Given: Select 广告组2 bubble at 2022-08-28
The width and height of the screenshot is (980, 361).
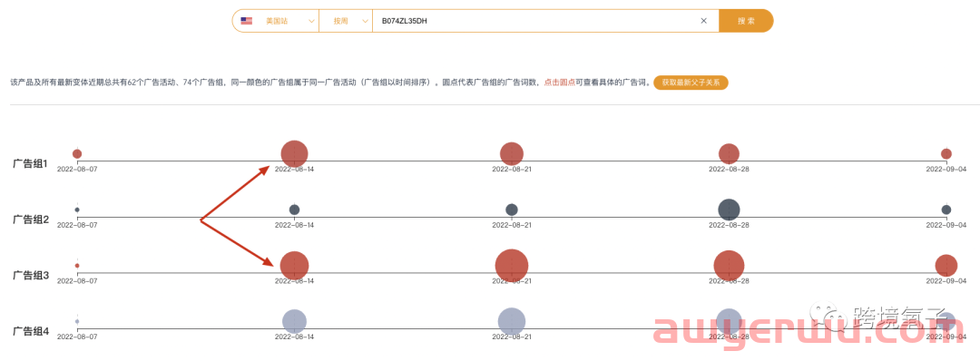Looking at the screenshot, I should point(729,210).
